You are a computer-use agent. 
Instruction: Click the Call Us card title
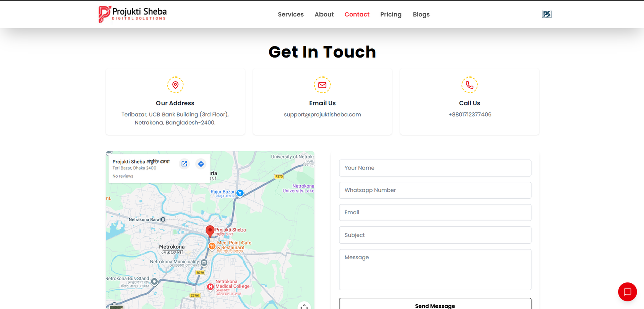coord(469,103)
